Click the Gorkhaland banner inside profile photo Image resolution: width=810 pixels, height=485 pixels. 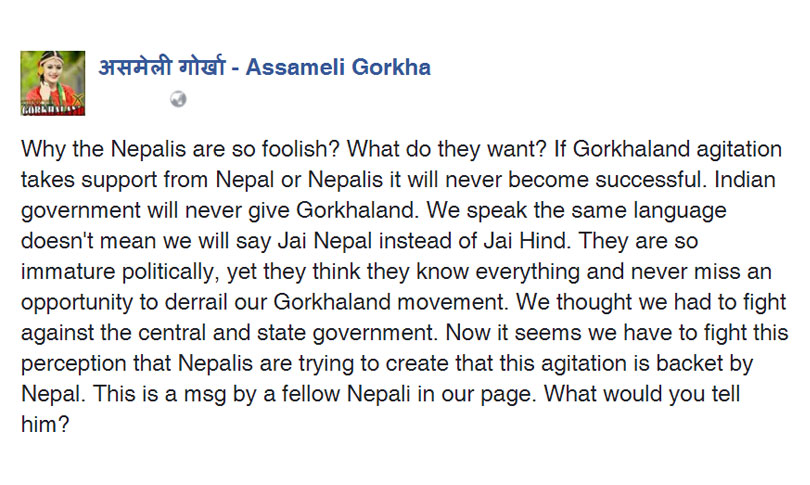pyautogui.click(x=53, y=109)
